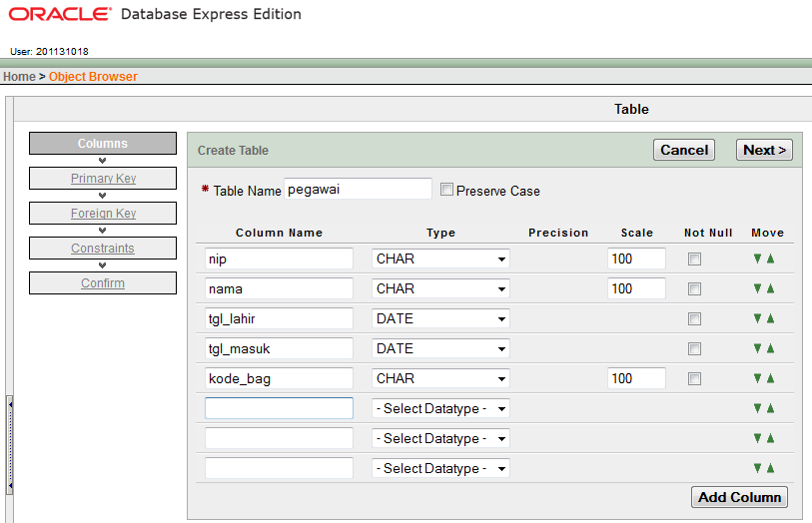Open the first empty Select Datatype dropdown

point(440,408)
